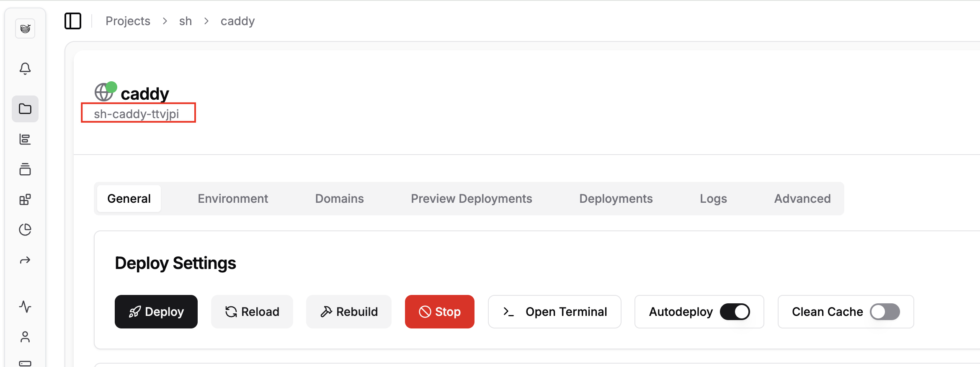The width and height of the screenshot is (980, 367).
Task: Click the Deploy button
Action: point(156,312)
